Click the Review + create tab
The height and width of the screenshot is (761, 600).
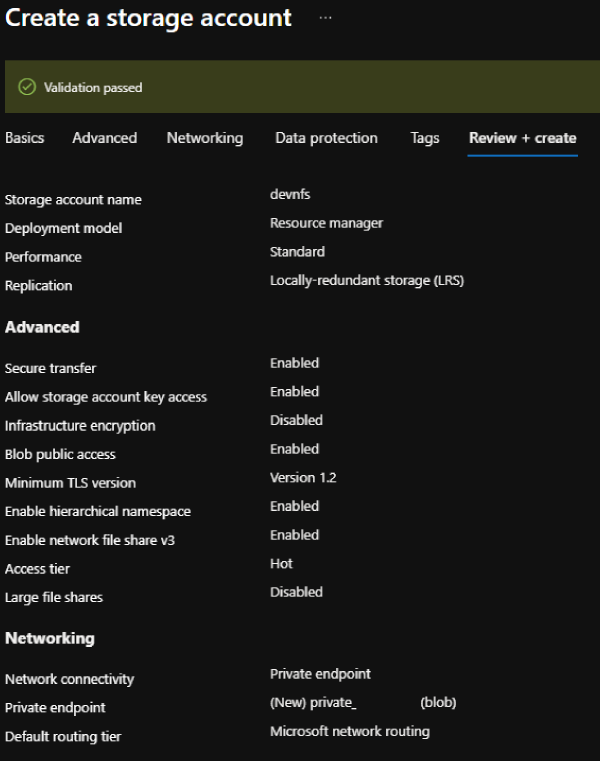tap(522, 138)
